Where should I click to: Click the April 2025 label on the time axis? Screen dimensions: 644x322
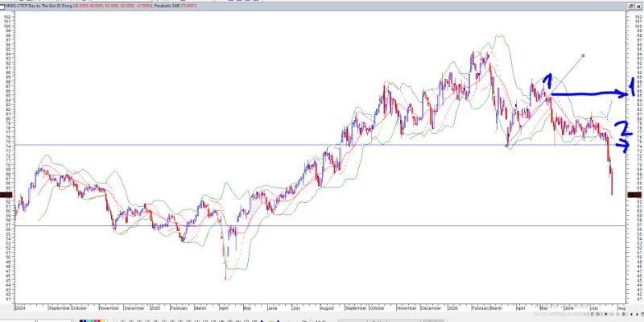click(224, 308)
